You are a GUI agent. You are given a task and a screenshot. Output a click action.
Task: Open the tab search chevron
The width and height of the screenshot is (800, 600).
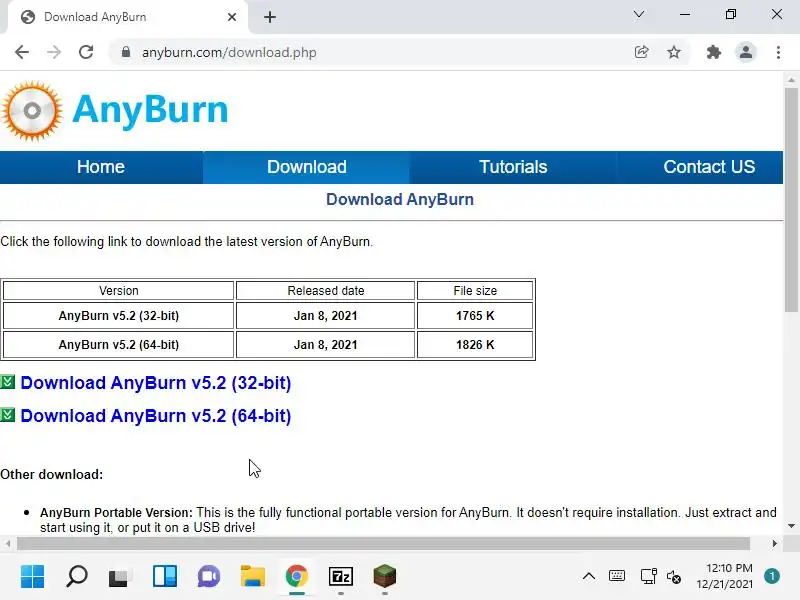(x=638, y=14)
